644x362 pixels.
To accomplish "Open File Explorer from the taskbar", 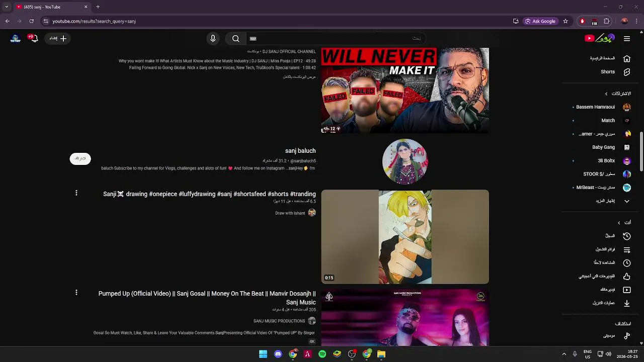I will tap(381, 354).
